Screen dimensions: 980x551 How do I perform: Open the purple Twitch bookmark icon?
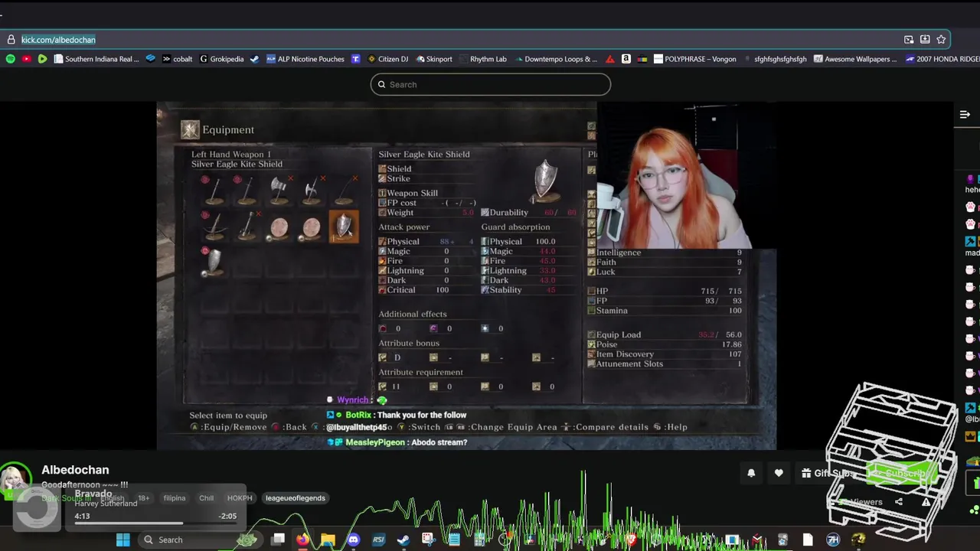tap(355, 59)
